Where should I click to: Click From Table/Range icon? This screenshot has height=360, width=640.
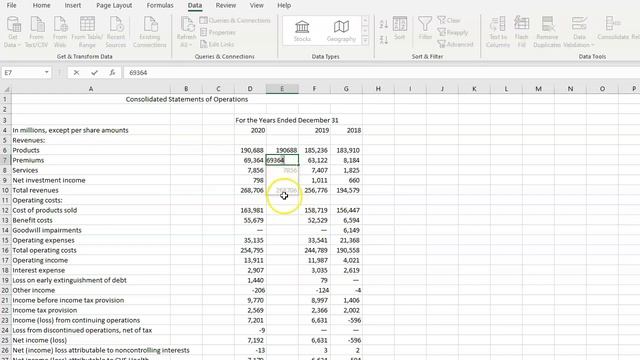[87, 32]
